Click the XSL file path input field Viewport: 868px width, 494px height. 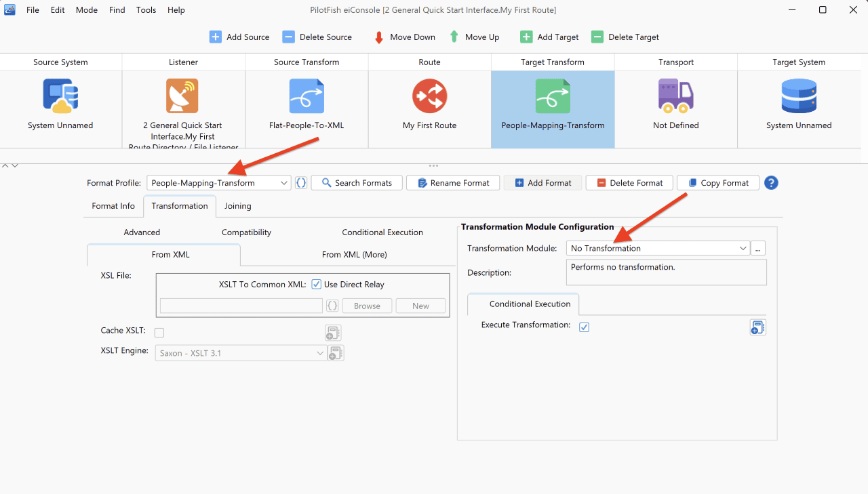pos(241,306)
